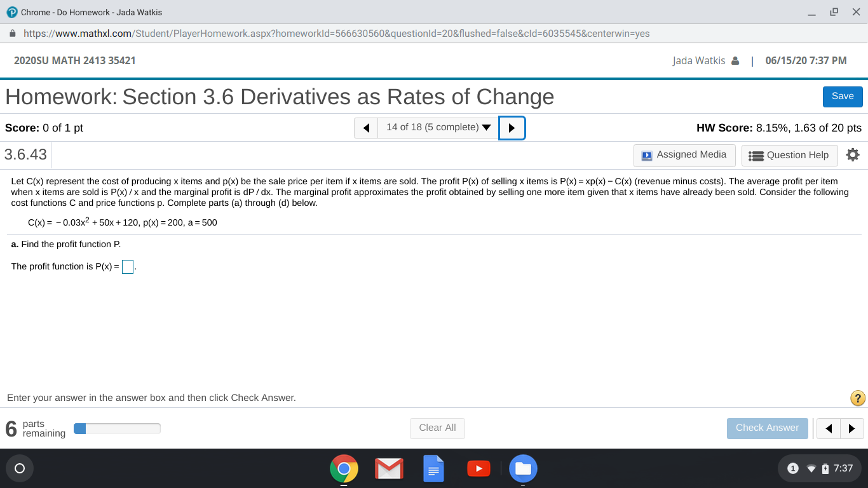This screenshot has height=488, width=868.
Task: Open the system tray showing 7:37
Action: pos(820,468)
